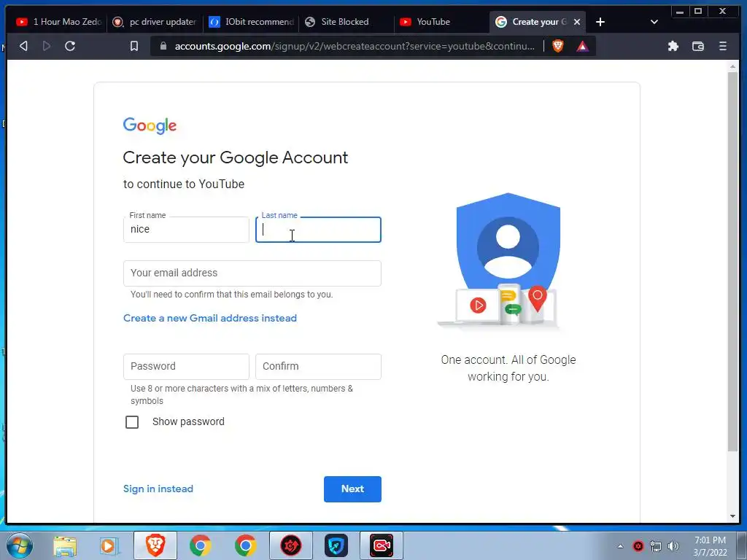The width and height of the screenshot is (747, 560).
Task: Click the red tray notification icon
Action: pyautogui.click(x=638, y=546)
